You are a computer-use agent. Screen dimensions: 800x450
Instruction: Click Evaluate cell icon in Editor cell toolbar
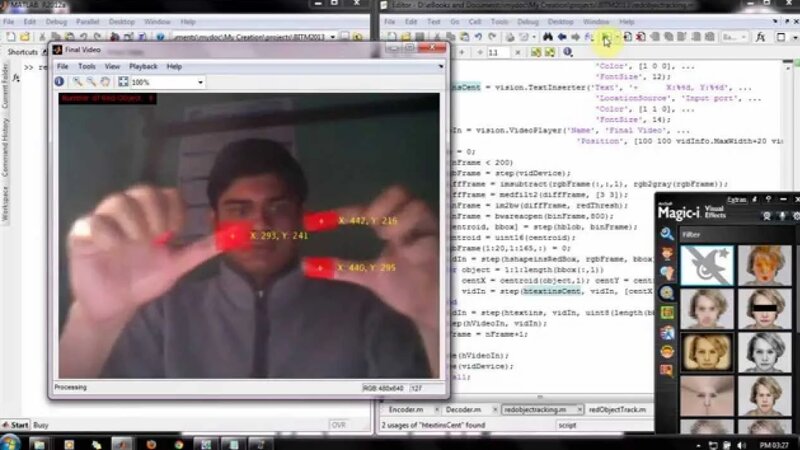[536, 52]
